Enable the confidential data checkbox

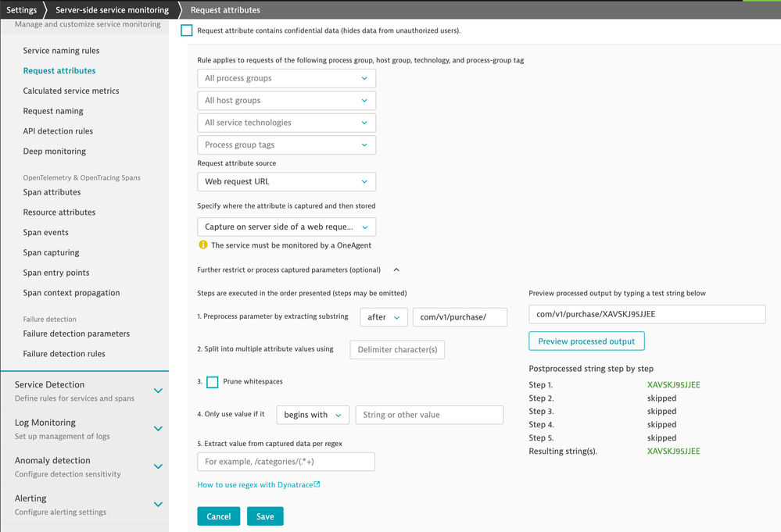(x=187, y=30)
